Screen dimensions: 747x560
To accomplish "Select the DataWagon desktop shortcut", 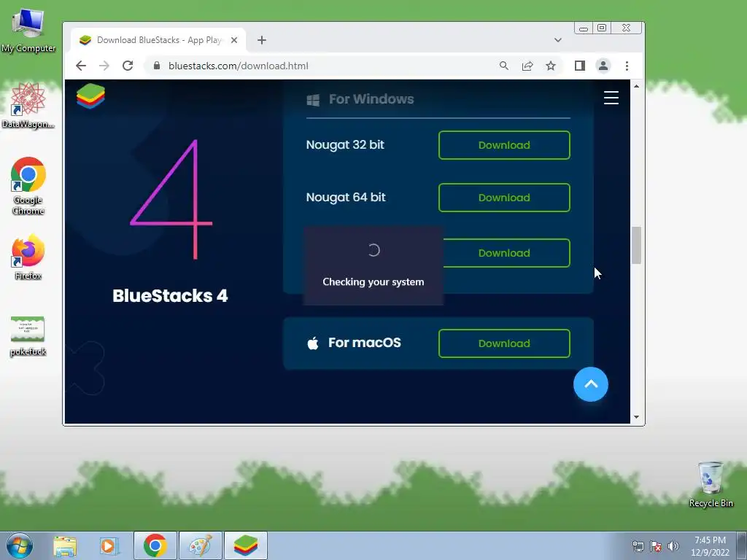I will click(x=28, y=106).
